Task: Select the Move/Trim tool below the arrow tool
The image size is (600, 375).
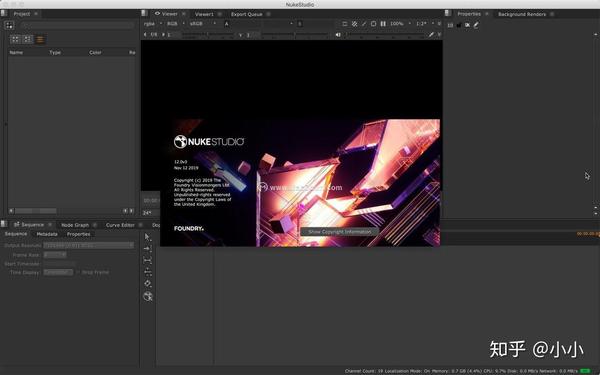Action: pos(148,249)
